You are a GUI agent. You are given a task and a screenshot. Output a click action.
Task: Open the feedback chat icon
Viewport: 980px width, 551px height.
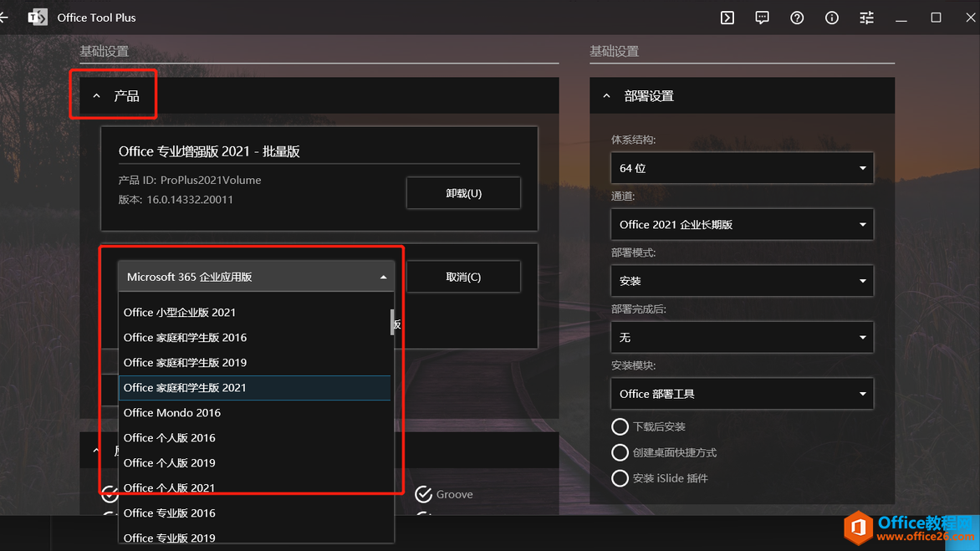coord(762,18)
